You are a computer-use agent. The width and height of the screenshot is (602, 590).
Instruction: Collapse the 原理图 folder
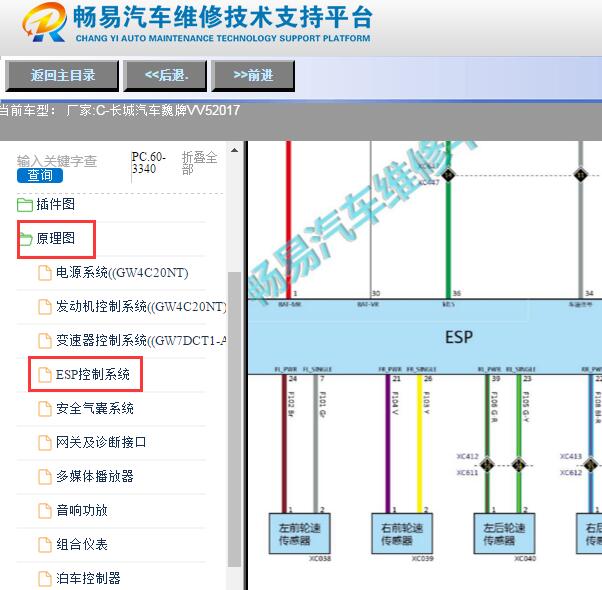coord(55,238)
